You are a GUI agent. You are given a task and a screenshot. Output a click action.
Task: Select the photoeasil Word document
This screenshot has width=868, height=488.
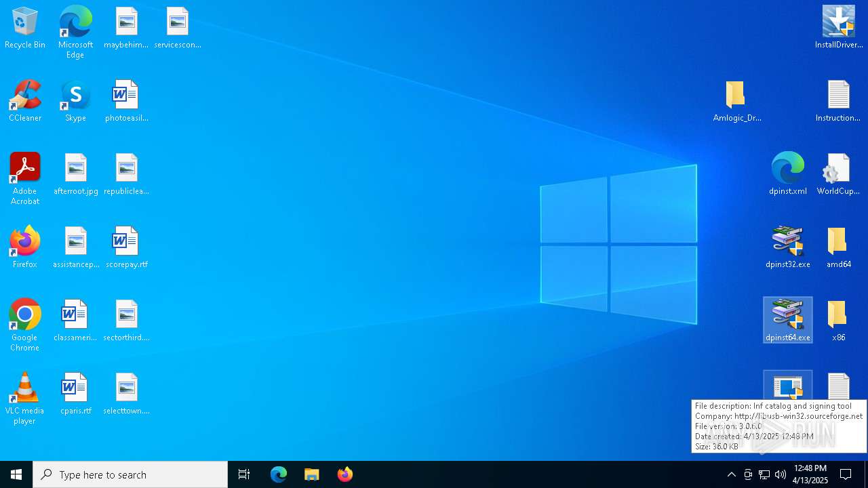pyautogui.click(x=126, y=102)
